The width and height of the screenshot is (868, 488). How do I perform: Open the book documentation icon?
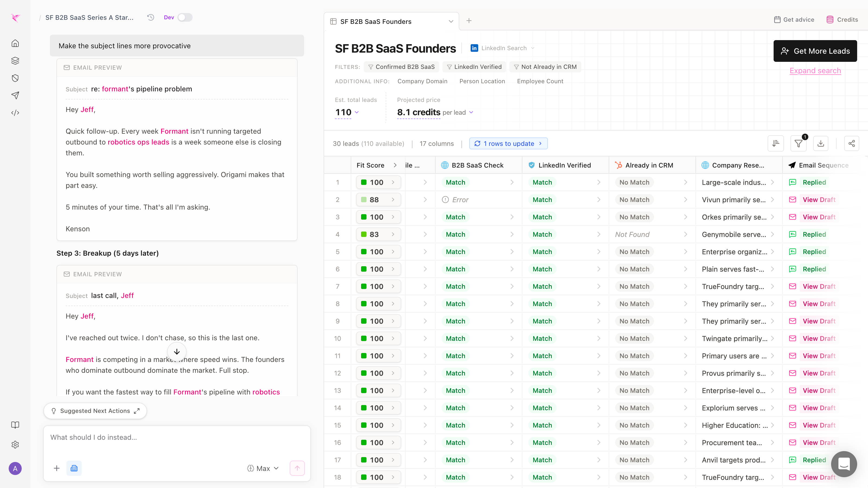[15, 425]
